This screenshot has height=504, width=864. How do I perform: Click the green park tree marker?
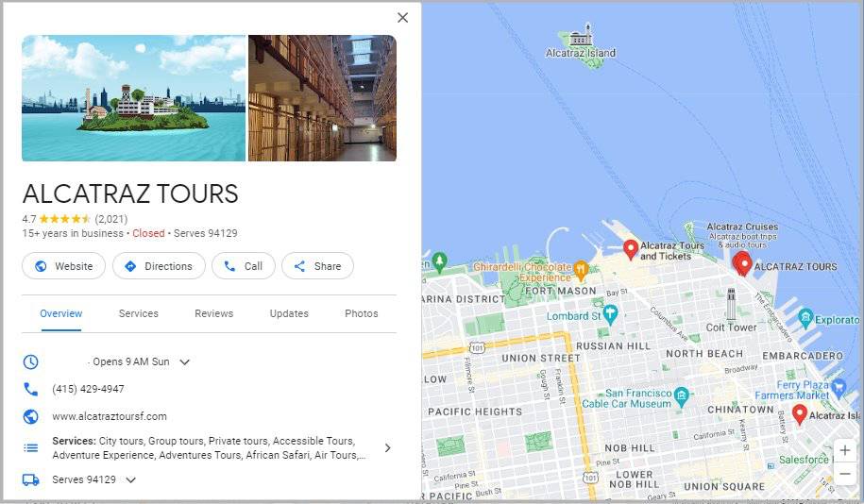pos(439,262)
